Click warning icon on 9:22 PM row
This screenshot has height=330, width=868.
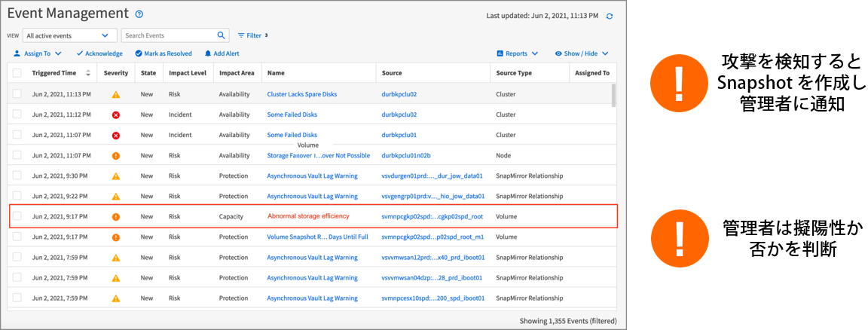point(116,196)
